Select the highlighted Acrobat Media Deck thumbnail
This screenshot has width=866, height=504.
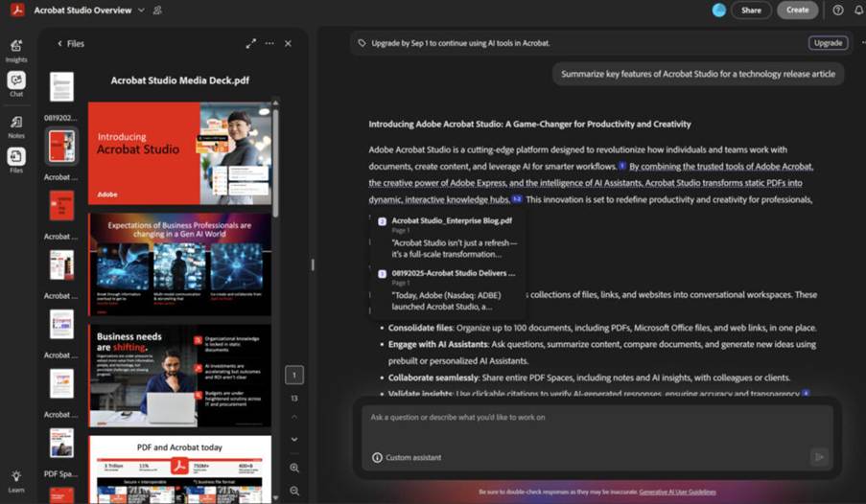(x=61, y=147)
